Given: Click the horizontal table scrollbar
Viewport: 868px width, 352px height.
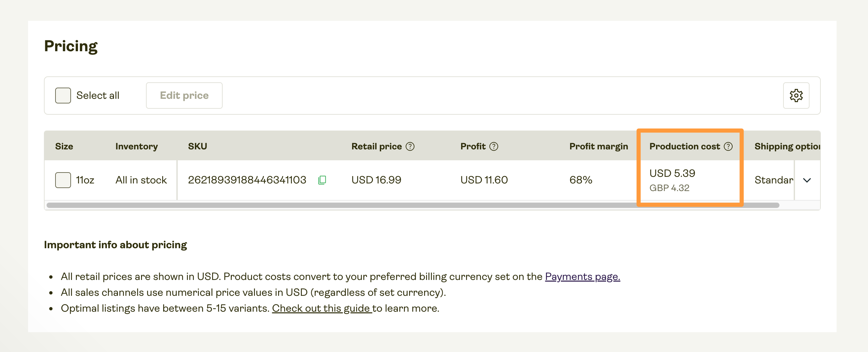Looking at the screenshot, I should 404,205.
